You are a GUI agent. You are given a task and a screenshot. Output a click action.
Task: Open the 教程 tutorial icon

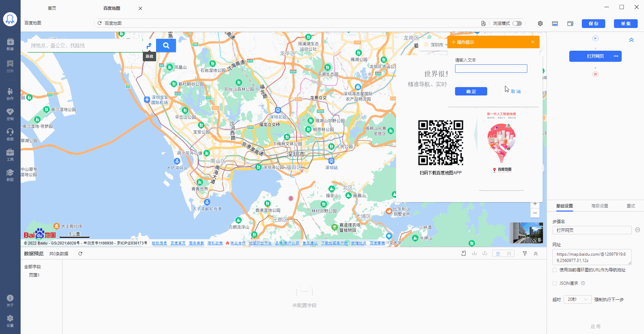pyautogui.click(x=10, y=175)
